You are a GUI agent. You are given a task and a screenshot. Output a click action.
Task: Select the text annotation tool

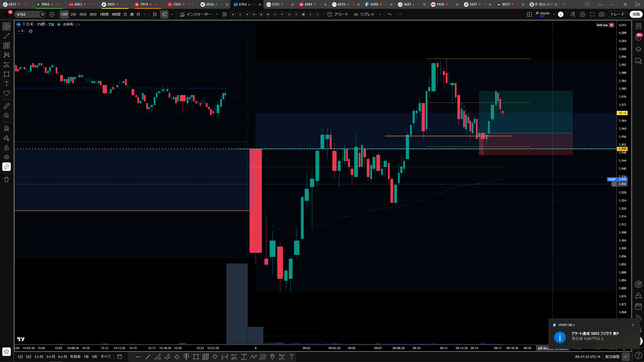(7, 84)
